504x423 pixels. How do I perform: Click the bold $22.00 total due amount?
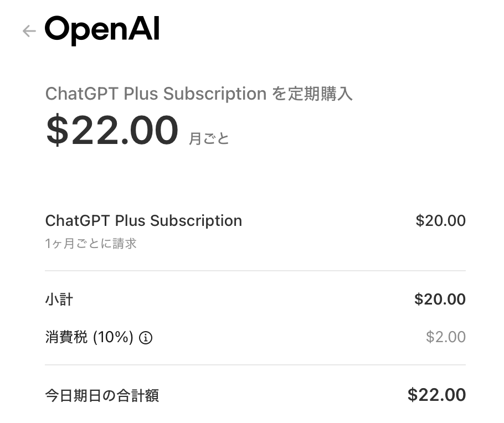coord(436,395)
